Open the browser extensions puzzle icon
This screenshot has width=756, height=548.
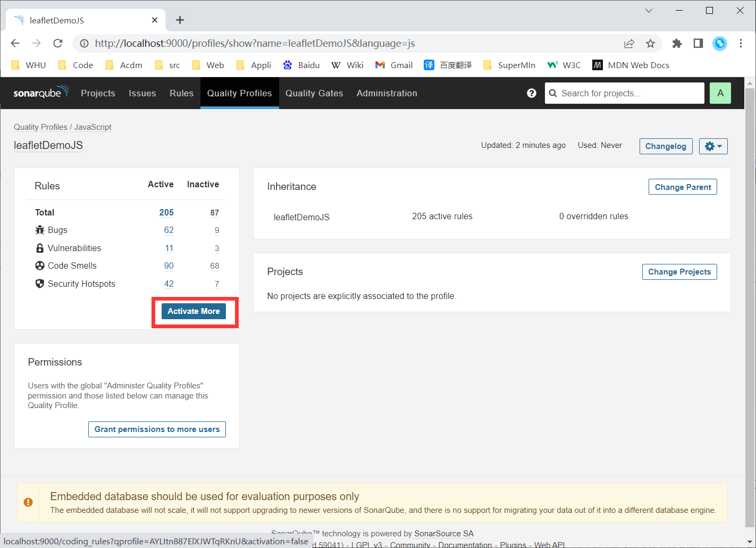677,44
